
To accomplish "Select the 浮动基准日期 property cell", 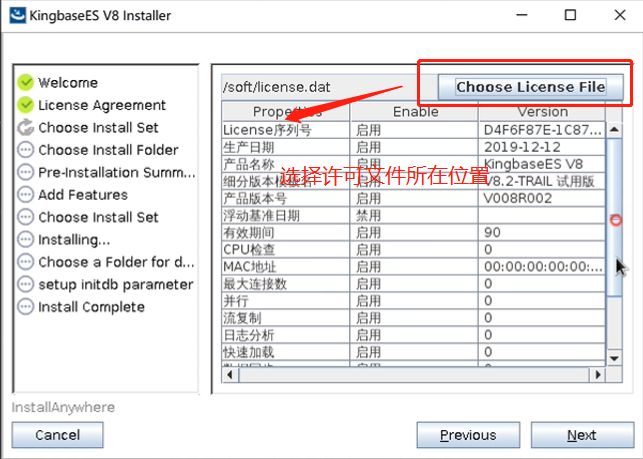I will pos(286,215).
